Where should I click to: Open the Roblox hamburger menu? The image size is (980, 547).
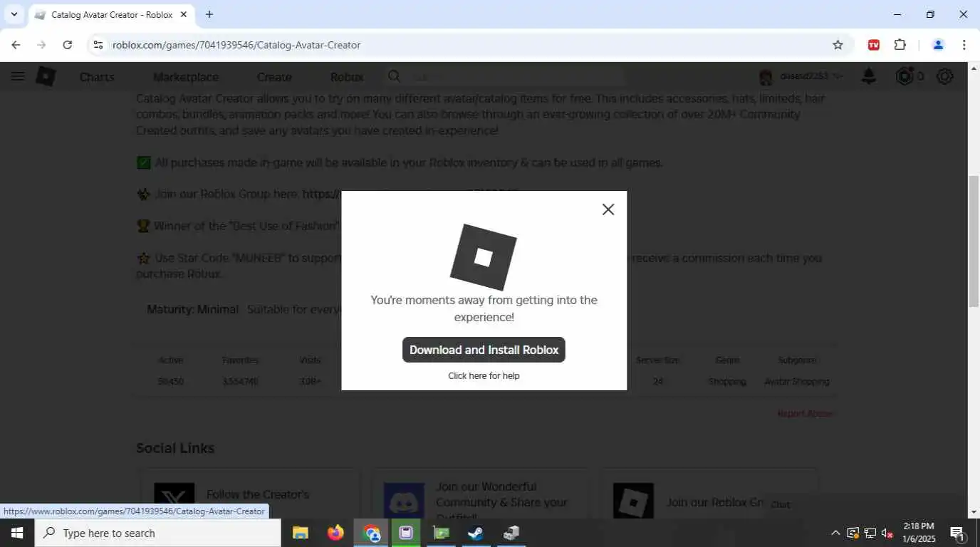pyautogui.click(x=18, y=77)
